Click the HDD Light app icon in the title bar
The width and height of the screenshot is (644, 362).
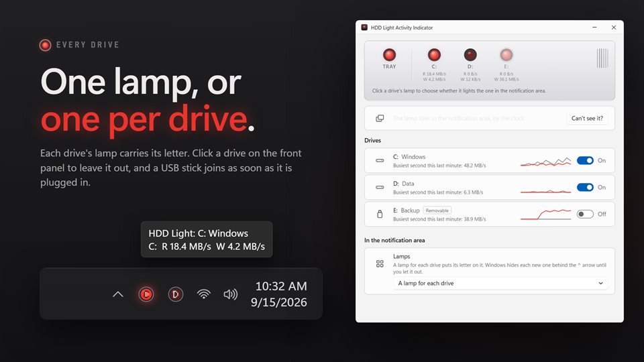(x=364, y=27)
